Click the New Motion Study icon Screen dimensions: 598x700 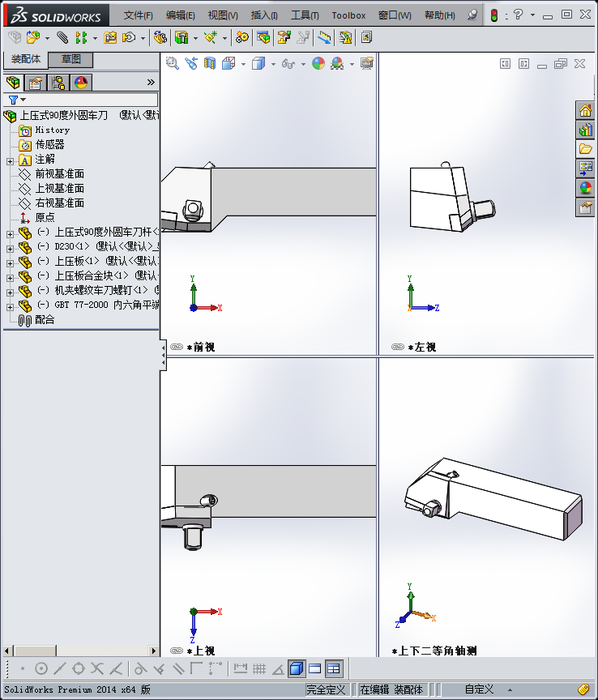pos(242,37)
